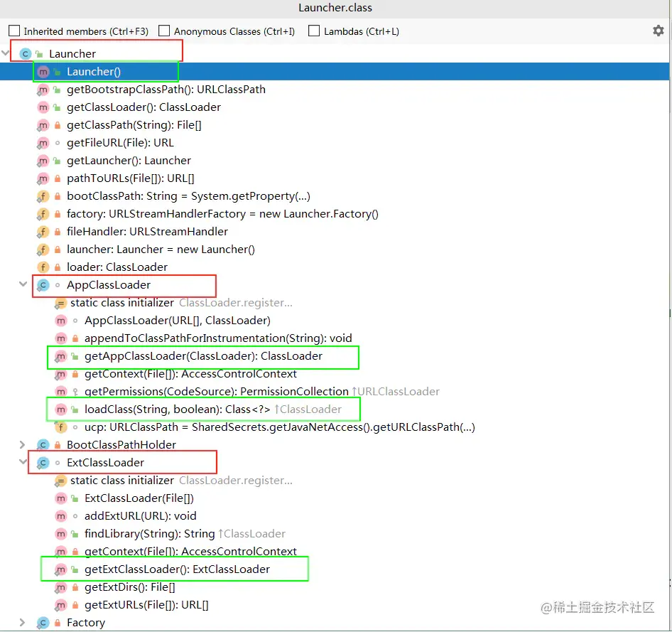This screenshot has height=632, width=672.
Task: Click the method icon beside getFileURL(File)
Action: pos(43,143)
